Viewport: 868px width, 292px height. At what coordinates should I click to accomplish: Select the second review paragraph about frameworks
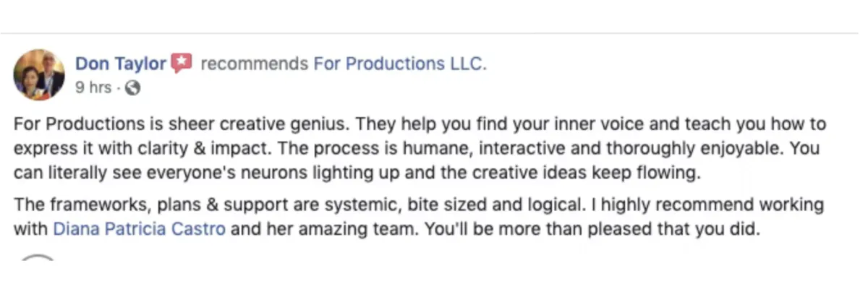tap(419, 218)
